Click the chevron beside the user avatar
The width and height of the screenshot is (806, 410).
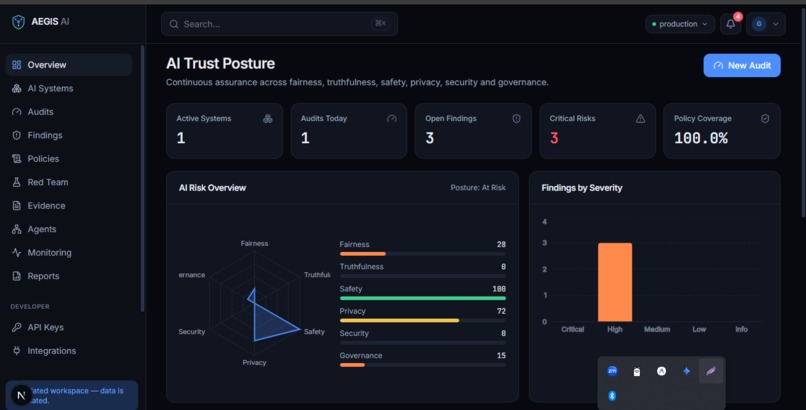[x=775, y=24]
